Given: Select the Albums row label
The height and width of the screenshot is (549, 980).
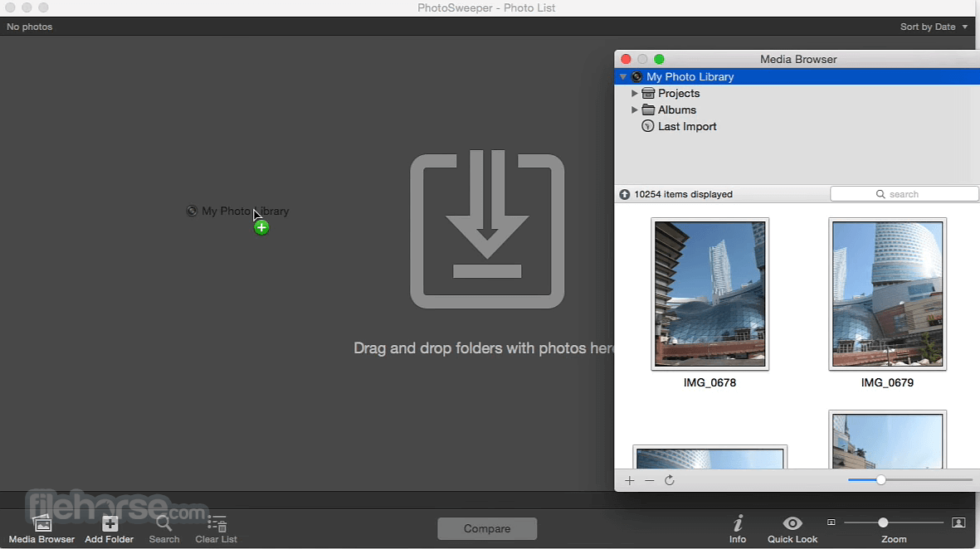Looking at the screenshot, I should click(x=677, y=110).
